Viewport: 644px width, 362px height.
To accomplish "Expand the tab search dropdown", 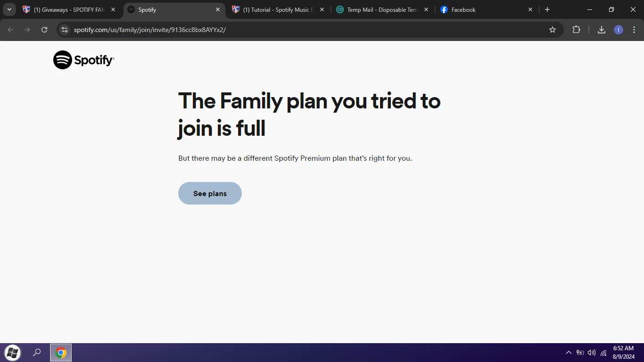I will 9,9.
